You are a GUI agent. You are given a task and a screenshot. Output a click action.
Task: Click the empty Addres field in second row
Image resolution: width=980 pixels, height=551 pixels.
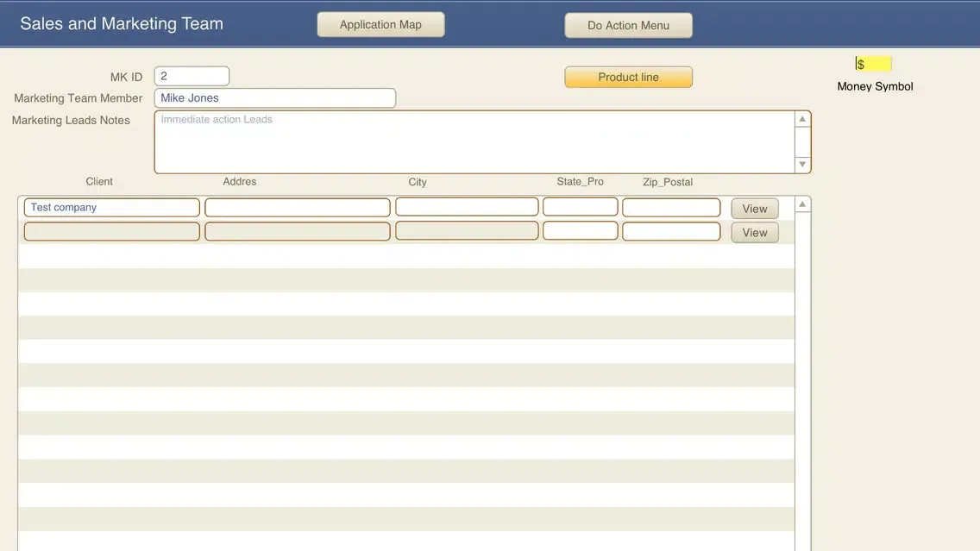tap(298, 231)
